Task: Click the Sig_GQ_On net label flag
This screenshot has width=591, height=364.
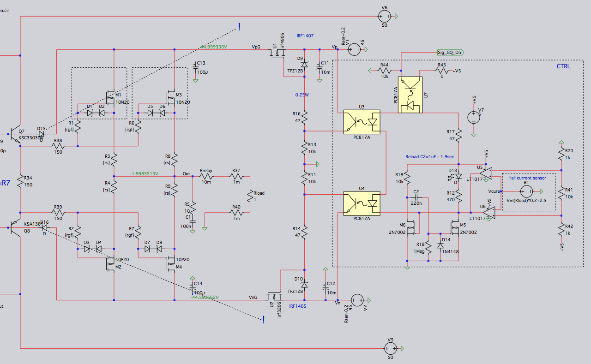Action: click(450, 52)
